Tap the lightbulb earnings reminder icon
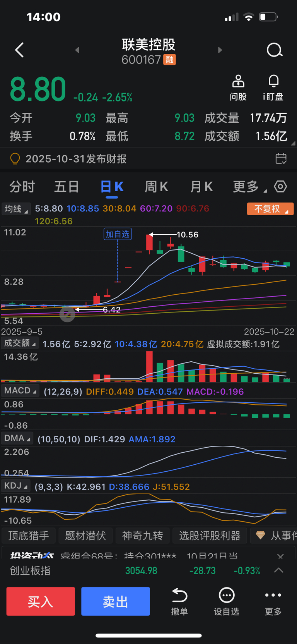 pos(15,158)
